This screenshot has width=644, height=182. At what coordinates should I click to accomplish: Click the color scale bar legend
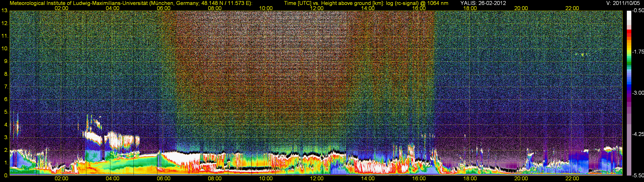[x=629, y=93]
